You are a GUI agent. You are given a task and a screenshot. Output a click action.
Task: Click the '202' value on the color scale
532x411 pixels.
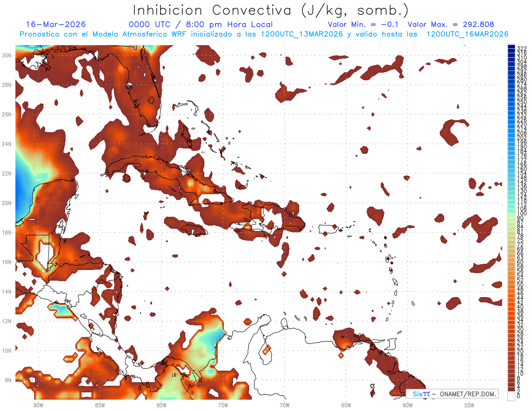(522, 138)
